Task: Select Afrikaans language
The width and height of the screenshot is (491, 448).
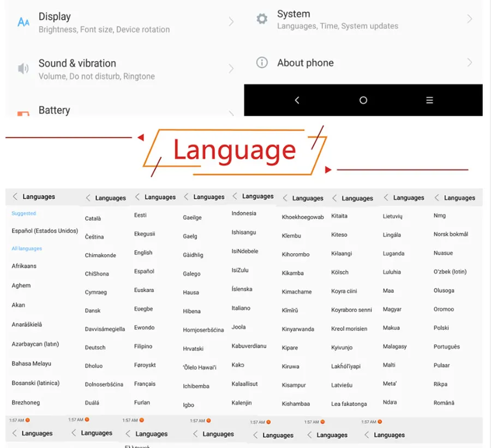Action: [24, 266]
